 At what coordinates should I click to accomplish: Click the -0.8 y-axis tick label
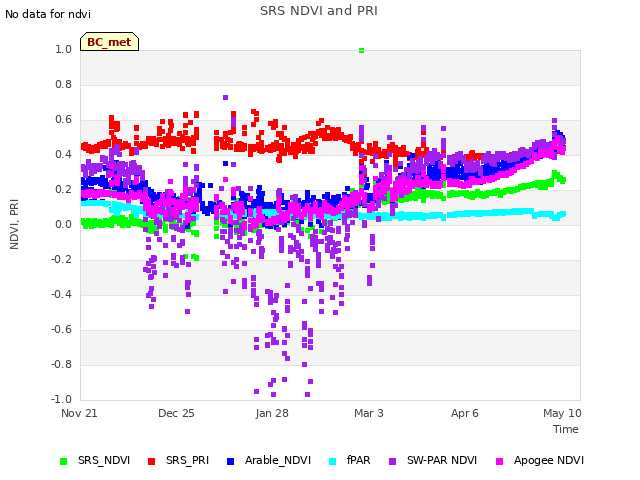(x=61, y=364)
